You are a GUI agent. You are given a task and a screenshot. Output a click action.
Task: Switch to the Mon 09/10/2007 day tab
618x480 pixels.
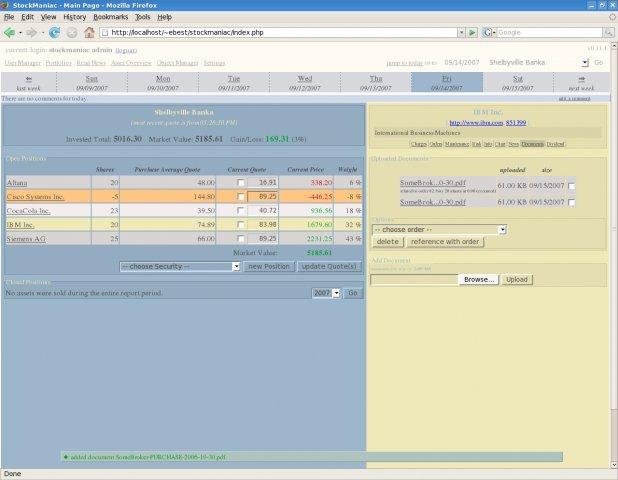coord(163,82)
